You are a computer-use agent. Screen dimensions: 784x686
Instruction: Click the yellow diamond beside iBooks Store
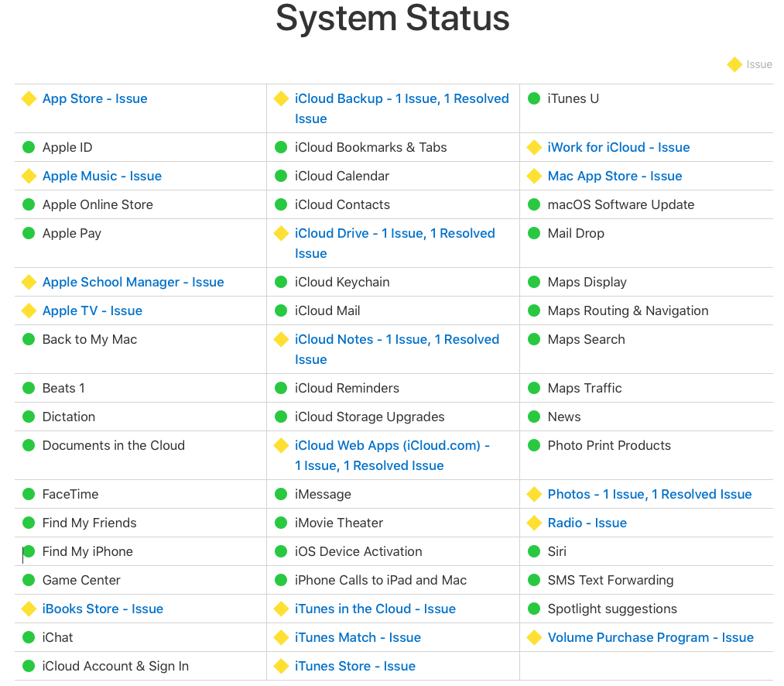[29, 609]
